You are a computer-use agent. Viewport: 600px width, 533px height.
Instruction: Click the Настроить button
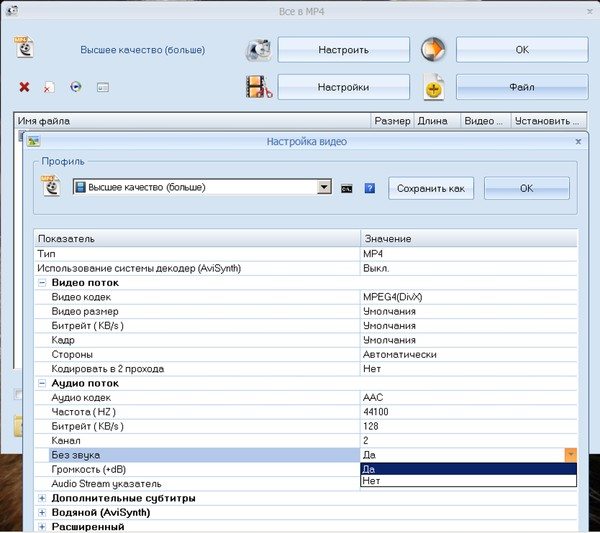point(344,50)
